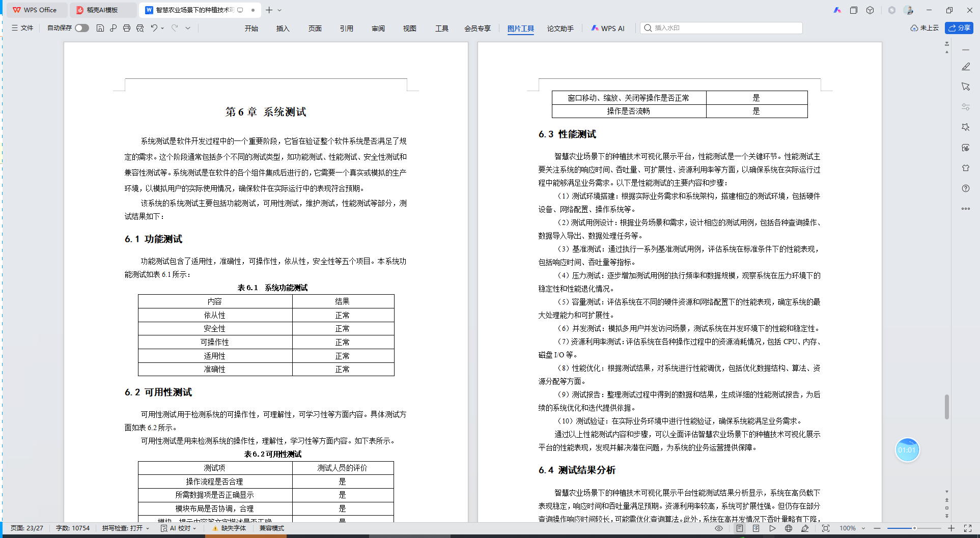Click the 未上云 cloud status button
This screenshot has width=980, height=538.
[925, 28]
